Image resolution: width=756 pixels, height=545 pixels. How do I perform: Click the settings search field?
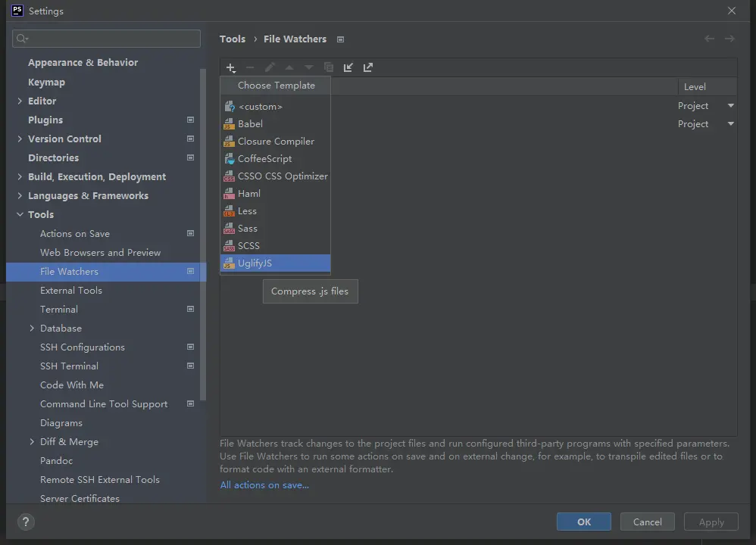click(106, 39)
